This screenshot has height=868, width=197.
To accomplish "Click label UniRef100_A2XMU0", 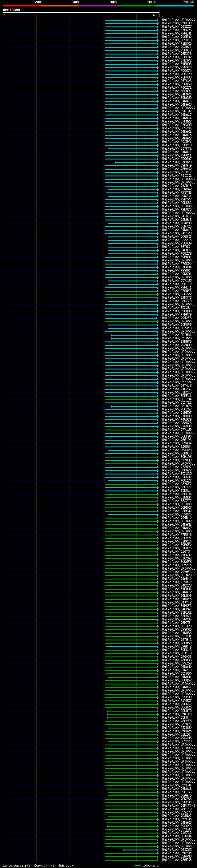I will [176, 728].
